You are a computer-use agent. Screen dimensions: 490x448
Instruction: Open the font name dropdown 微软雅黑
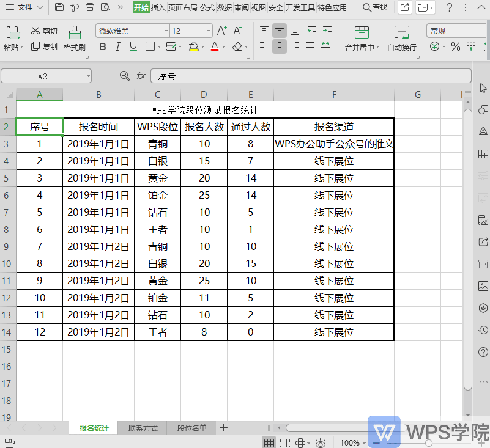pyautogui.click(x=166, y=31)
